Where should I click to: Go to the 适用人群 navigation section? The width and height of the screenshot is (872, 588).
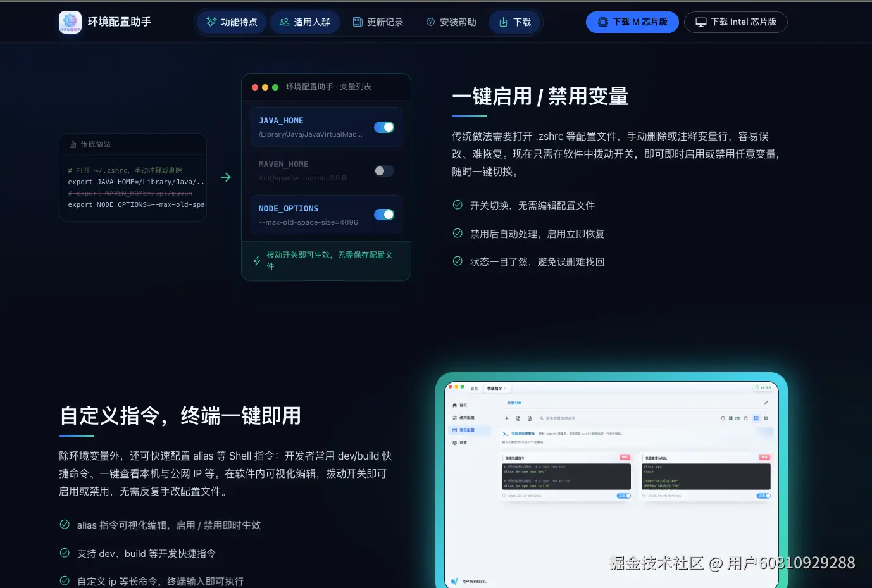click(x=305, y=22)
